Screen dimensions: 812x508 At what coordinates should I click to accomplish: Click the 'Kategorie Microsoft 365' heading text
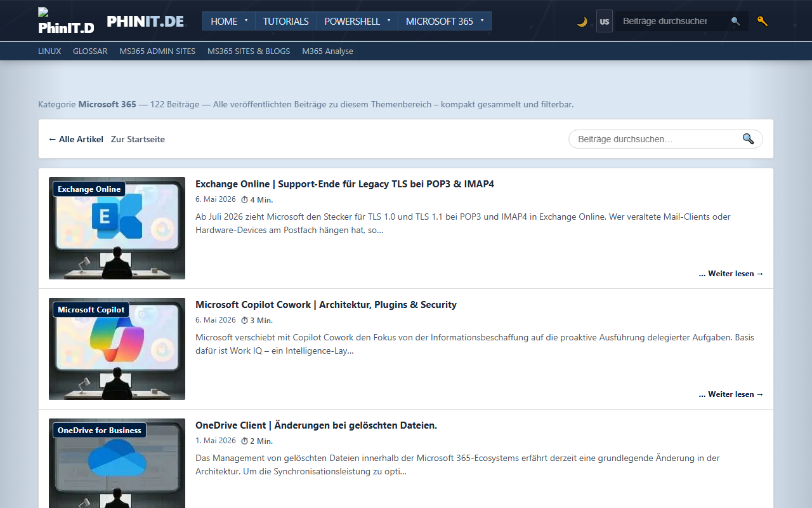point(87,104)
